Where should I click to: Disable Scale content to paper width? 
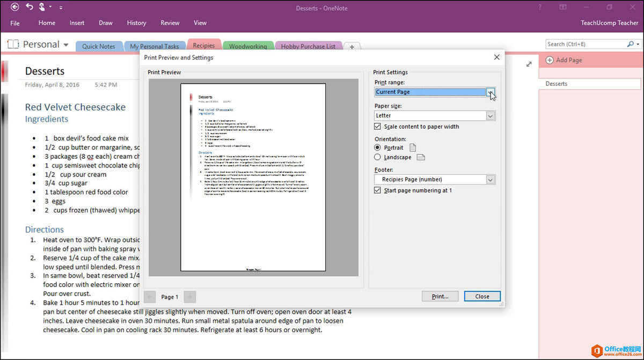click(x=377, y=127)
